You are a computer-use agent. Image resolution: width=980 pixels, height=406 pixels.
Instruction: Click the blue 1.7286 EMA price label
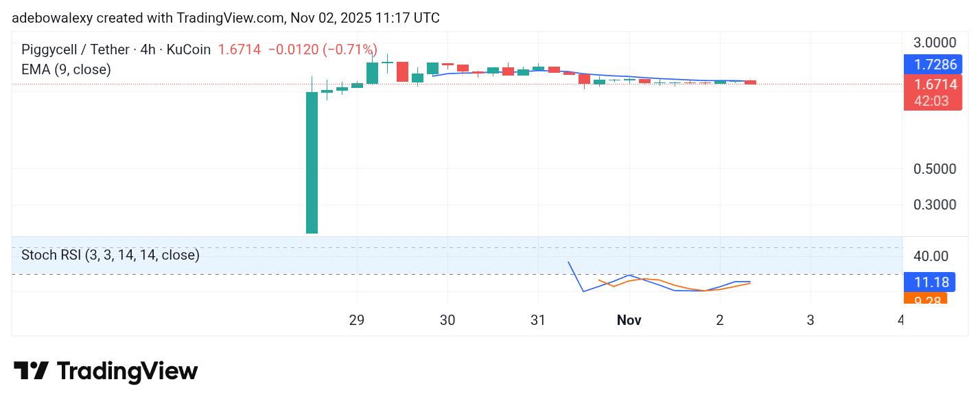933,65
